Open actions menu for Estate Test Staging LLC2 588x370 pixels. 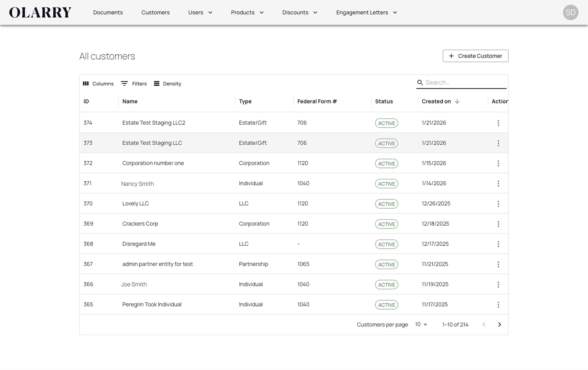point(498,123)
